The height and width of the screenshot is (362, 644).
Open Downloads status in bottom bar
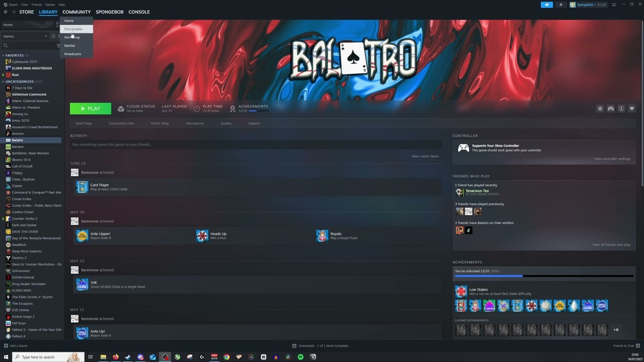tap(320, 346)
